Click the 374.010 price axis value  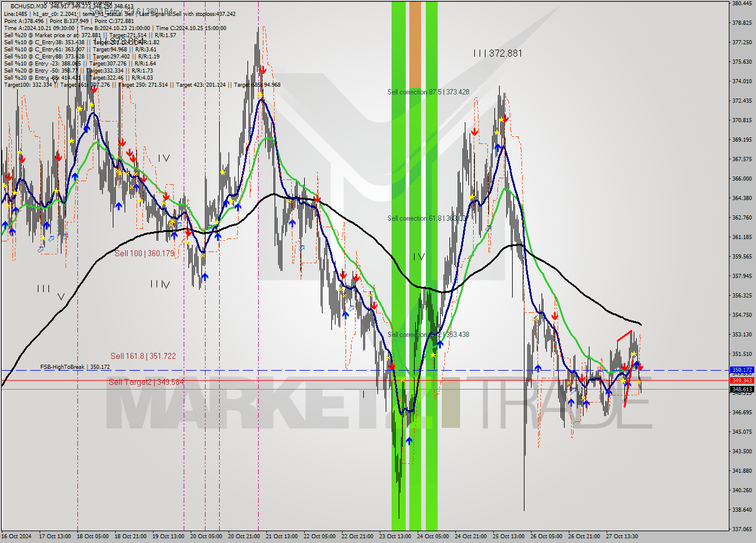click(x=742, y=81)
